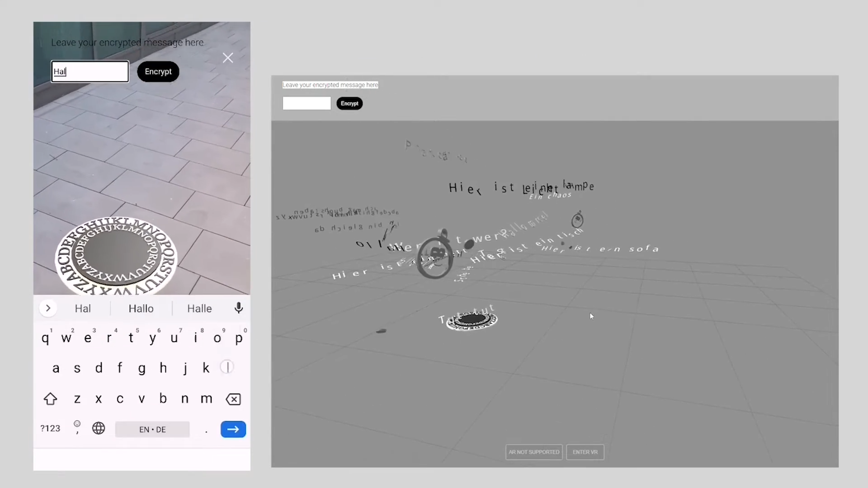
Task: Click the AR NOT SUPPORTED button
Action: pyautogui.click(x=534, y=452)
